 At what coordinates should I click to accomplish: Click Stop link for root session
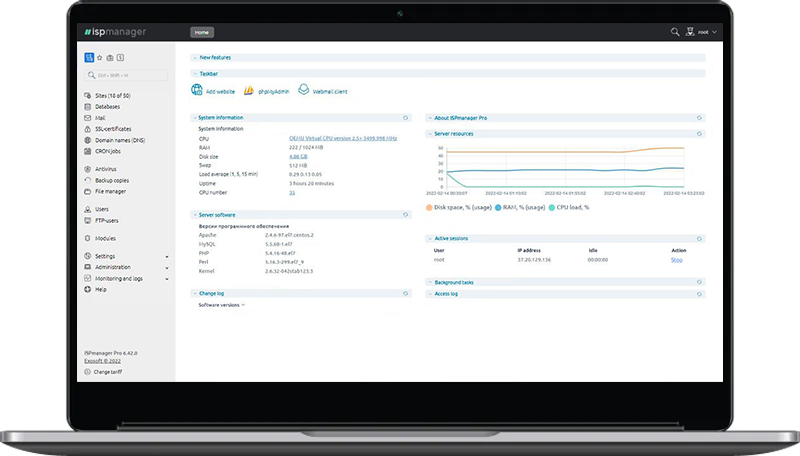click(x=676, y=259)
